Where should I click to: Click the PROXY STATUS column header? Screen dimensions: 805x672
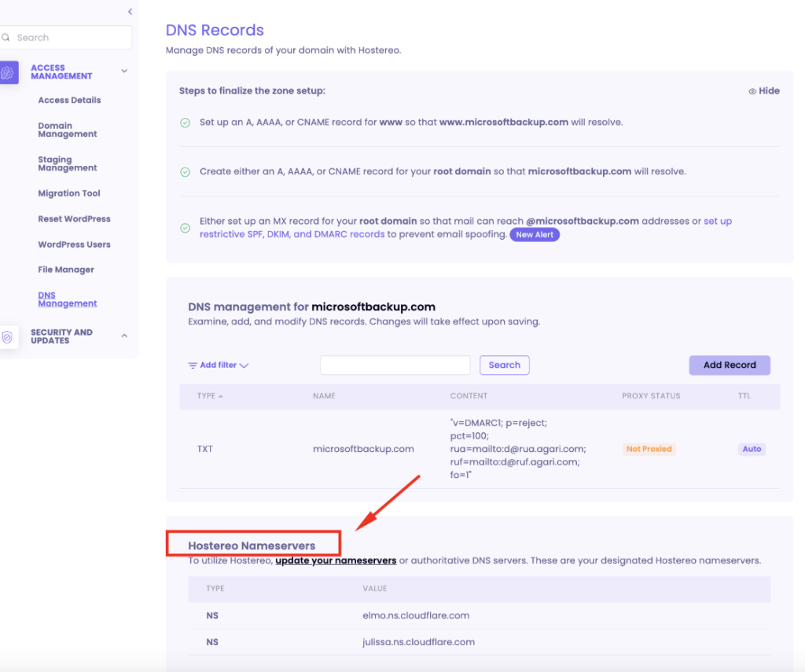[x=651, y=396]
